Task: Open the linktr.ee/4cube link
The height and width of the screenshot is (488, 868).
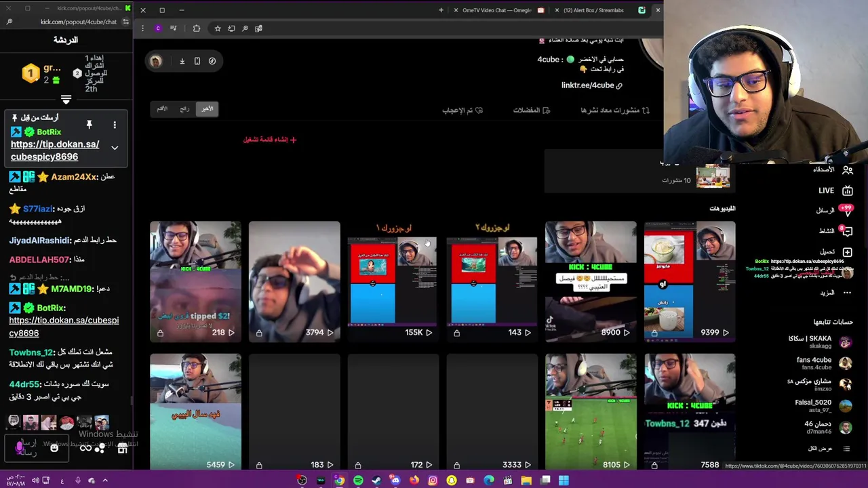Action: pyautogui.click(x=591, y=85)
